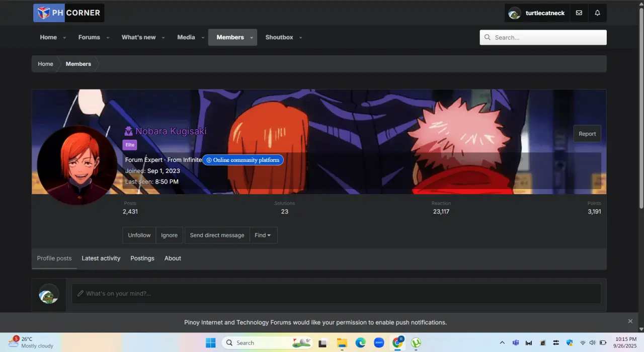Click turtlecatneck avatar in header
The width and height of the screenshot is (644, 352).
click(514, 13)
